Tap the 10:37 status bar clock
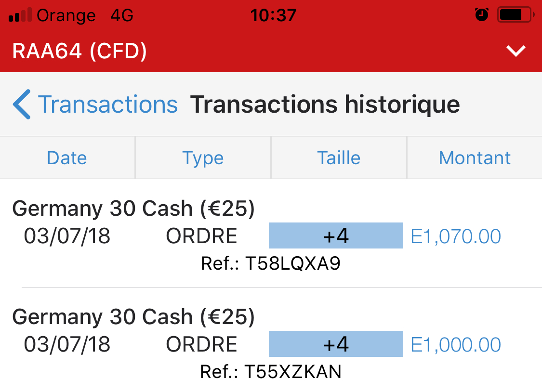Viewport: 542px width, 392px height. (273, 15)
